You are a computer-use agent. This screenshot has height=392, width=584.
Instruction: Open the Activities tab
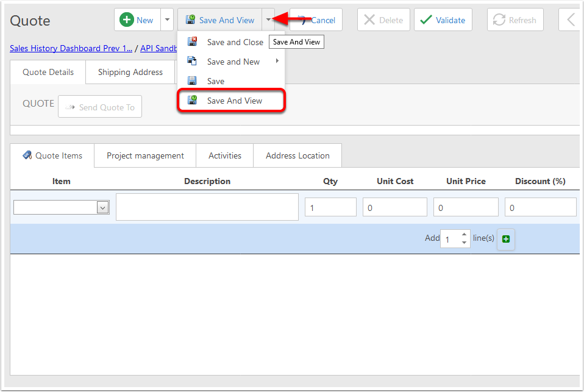pyautogui.click(x=225, y=155)
